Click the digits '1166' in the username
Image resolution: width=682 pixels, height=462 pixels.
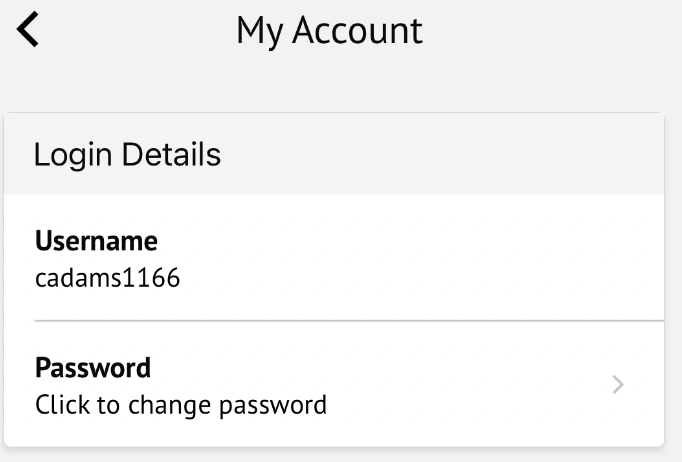click(x=153, y=278)
